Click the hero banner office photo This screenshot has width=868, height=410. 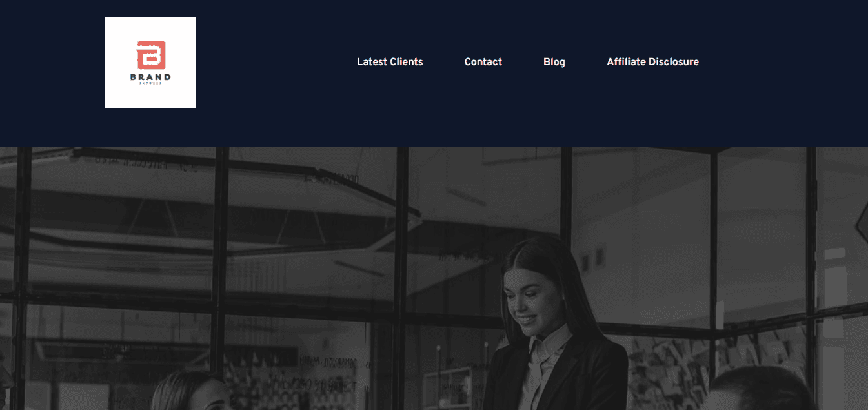434,278
